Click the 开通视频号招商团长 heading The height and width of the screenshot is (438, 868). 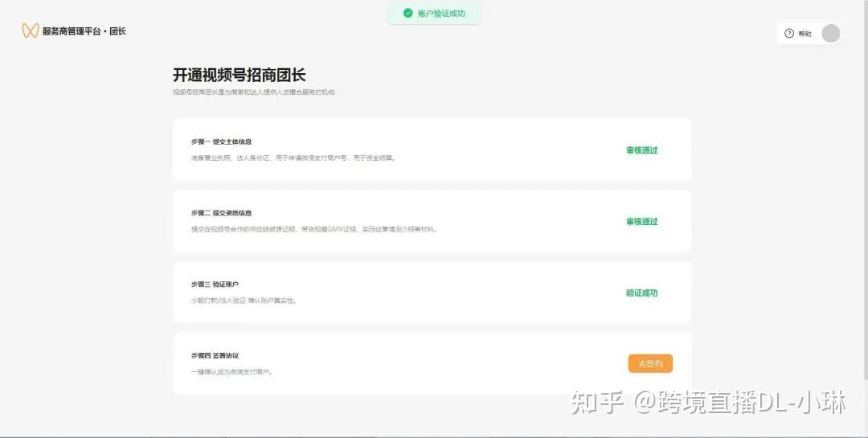[240, 75]
